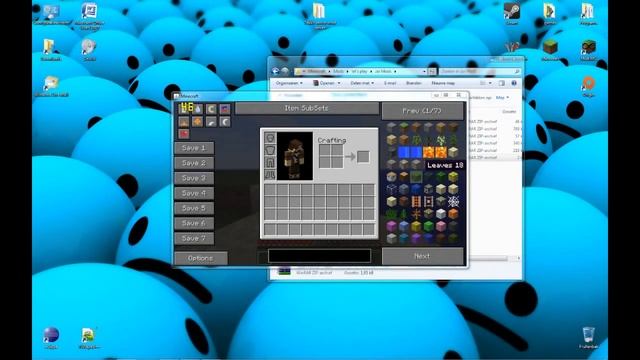
Task: Click the item search box at the bottom
Action: tap(319, 256)
